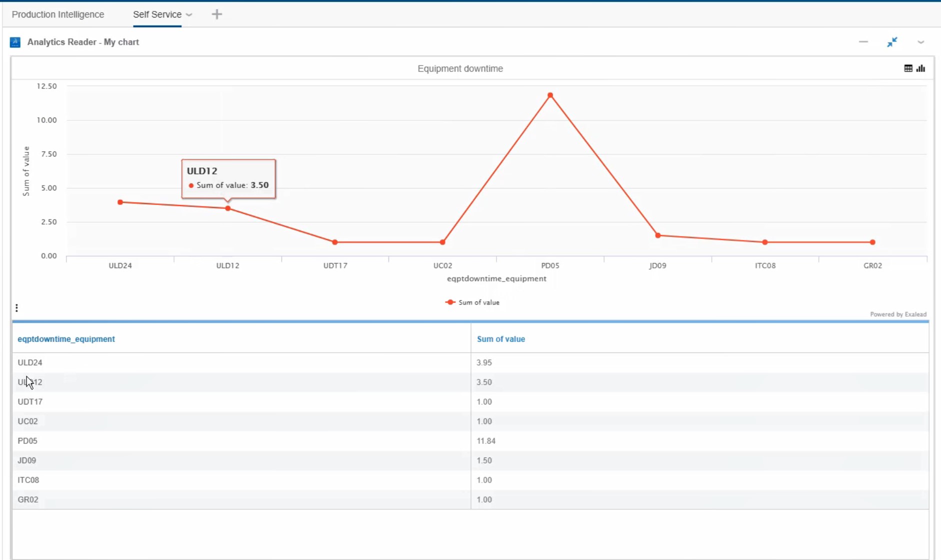
Task: Click the Powered by Exalead link
Action: pos(897,314)
